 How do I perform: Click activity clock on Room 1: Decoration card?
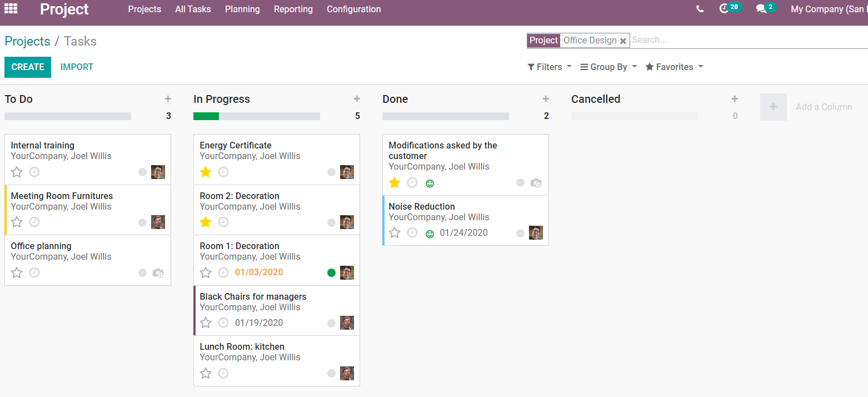(x=223, y=272)
